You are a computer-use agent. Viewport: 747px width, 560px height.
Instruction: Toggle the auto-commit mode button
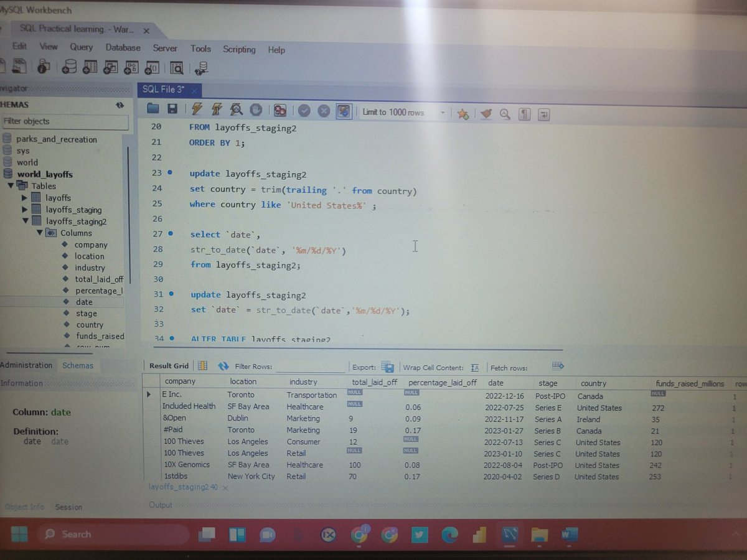[x=344, y=111]
